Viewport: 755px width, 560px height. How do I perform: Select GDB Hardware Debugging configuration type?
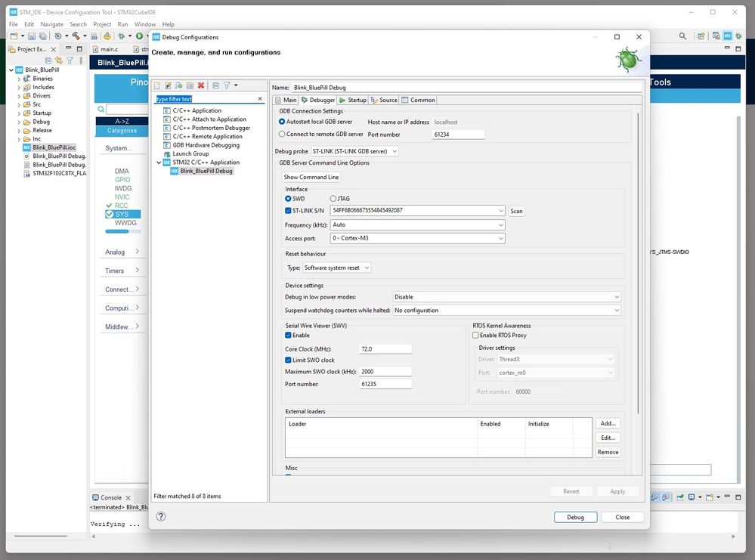[x=206, y=145]
